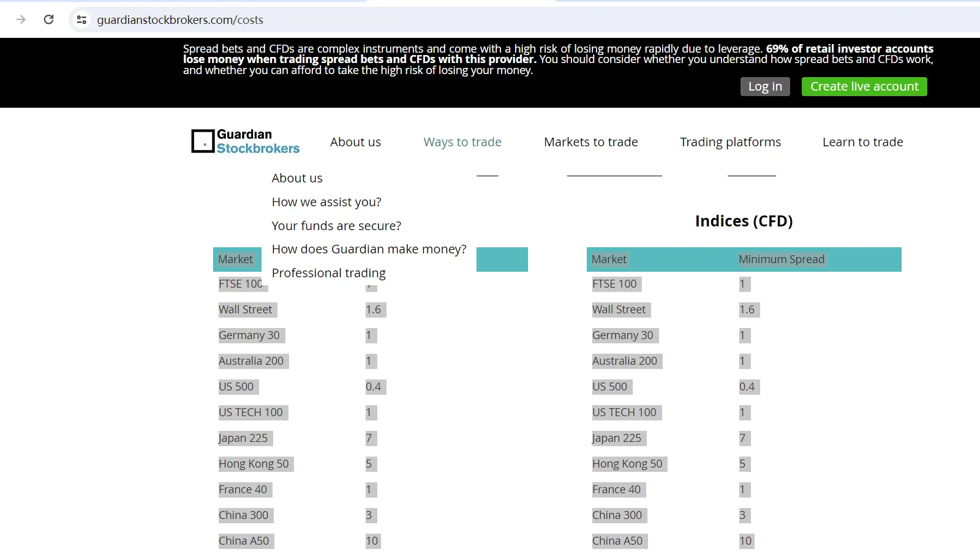
Task: Click the Guardian Stockbrokers logo
Action: point(246,141)
